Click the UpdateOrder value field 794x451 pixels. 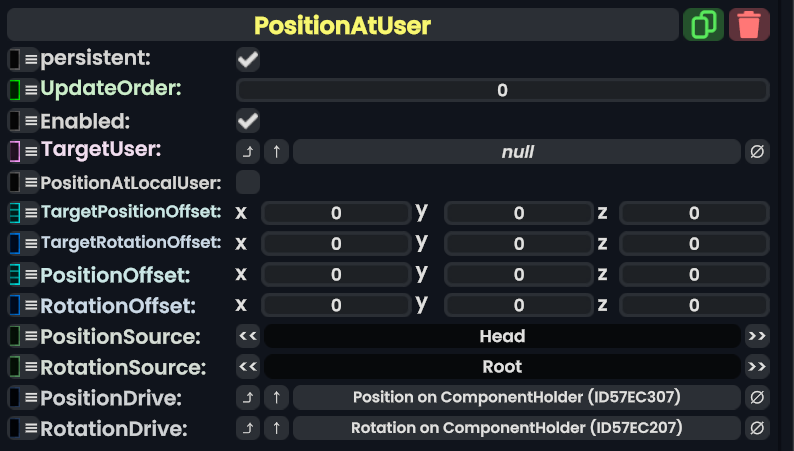(x=502, y=91)
